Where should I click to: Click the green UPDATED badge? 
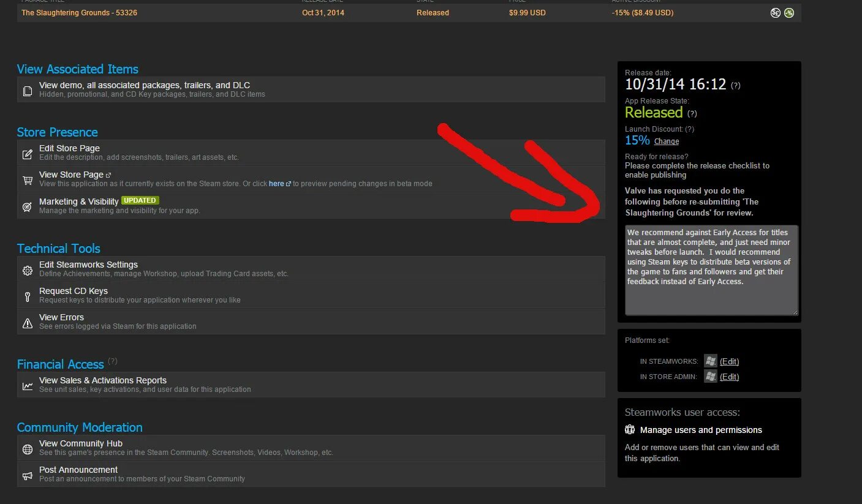(x=140, y=200)
